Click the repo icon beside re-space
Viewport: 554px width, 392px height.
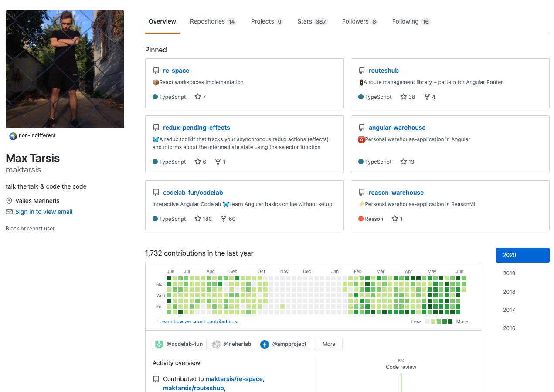156,71
